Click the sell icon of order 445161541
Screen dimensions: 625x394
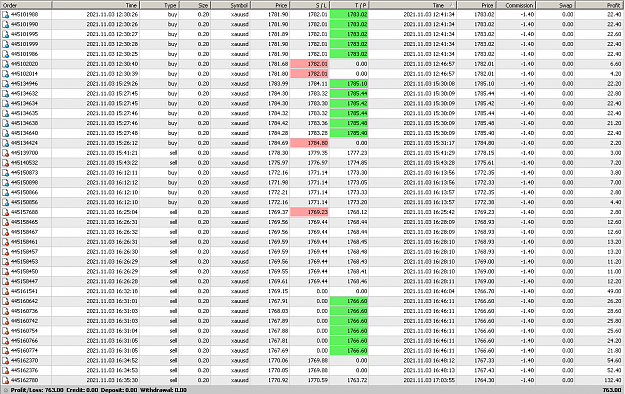5,292
